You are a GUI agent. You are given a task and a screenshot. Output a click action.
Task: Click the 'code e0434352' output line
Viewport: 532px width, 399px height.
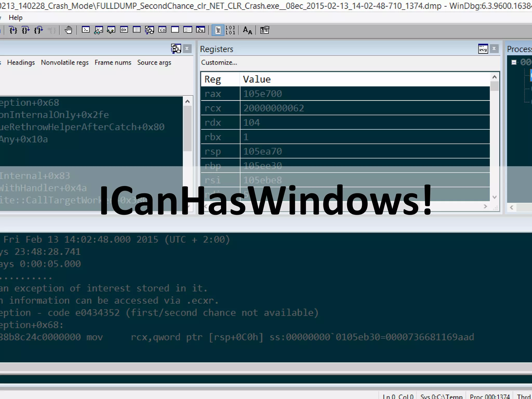click(159, 313)
